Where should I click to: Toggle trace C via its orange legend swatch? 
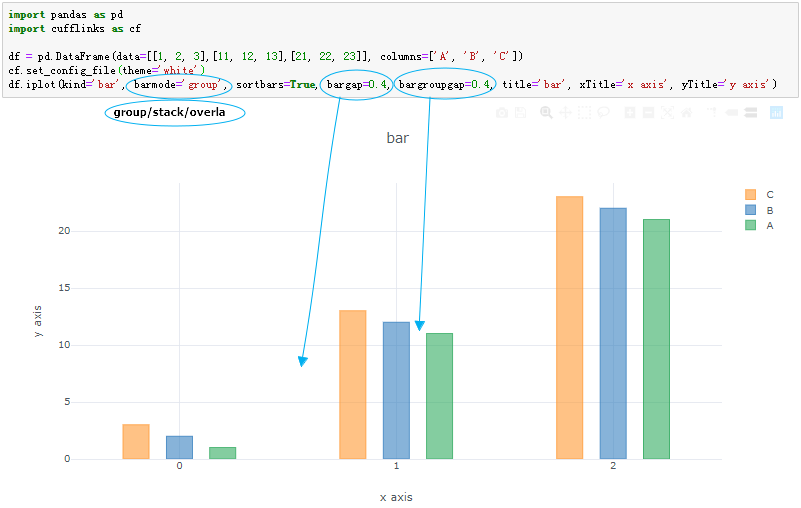point(750,194)
